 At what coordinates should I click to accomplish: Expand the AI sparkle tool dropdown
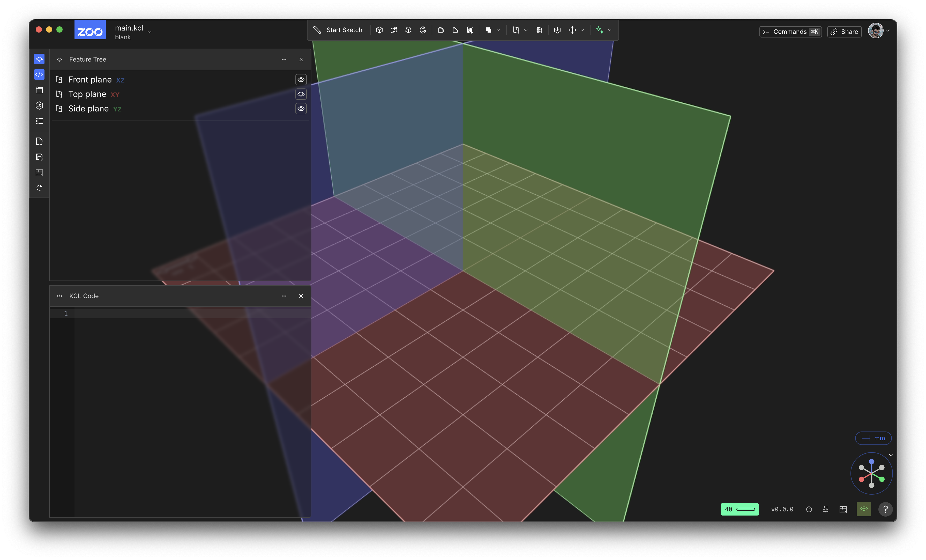pos(610,30)
